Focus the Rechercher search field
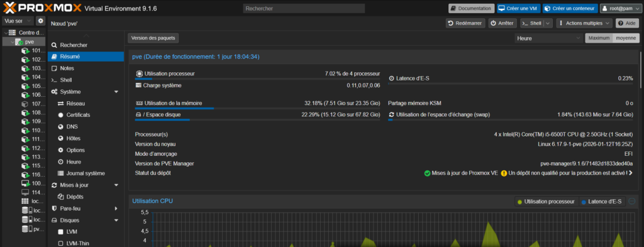The image size is (644, 247). (304, 8)
